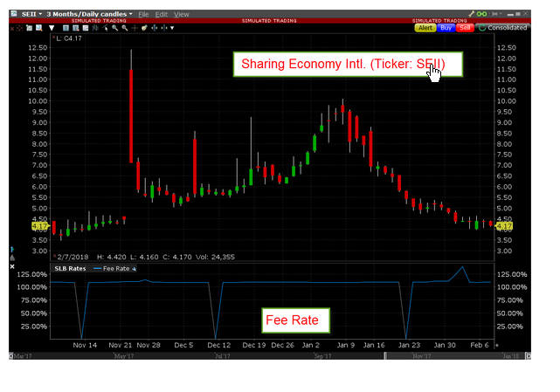Click the money bag commission icon
The height and width of the screenshot is (392, 560).
pyautogui.click(x=144, y=28)
